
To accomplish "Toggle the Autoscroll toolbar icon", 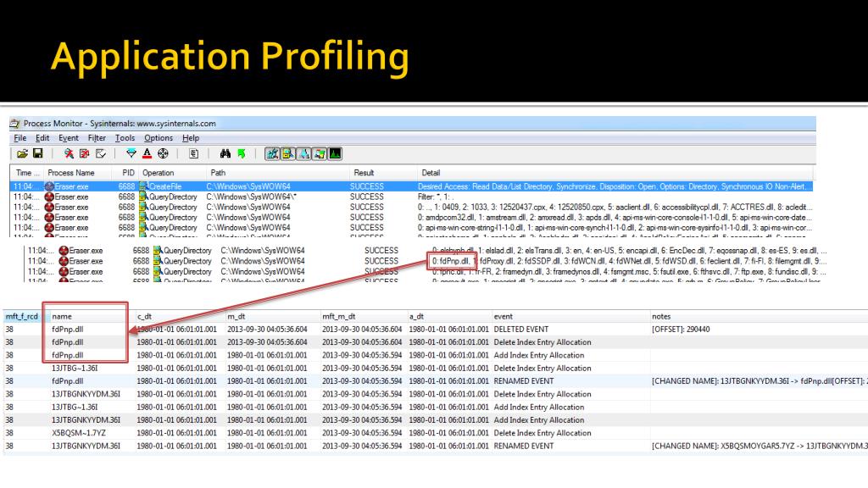I will click(84, 154).
